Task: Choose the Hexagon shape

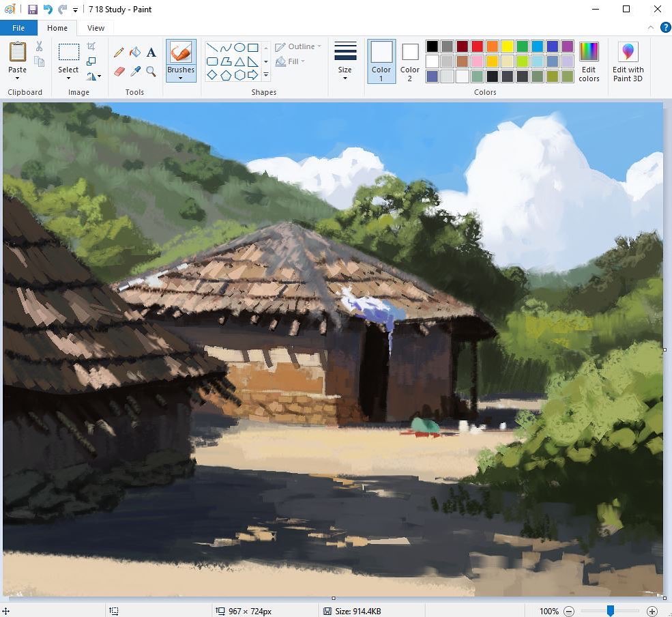Action: pos(239,76)
